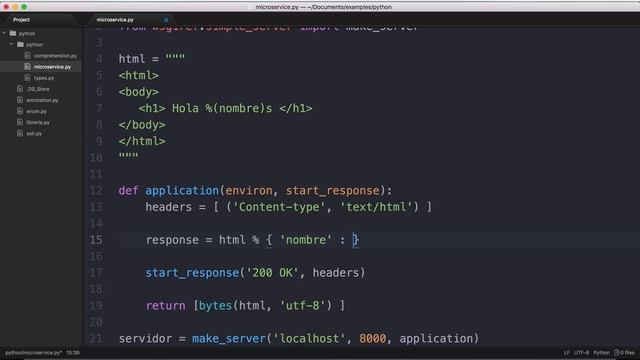Click the nested python folder icon

point(20,44)
